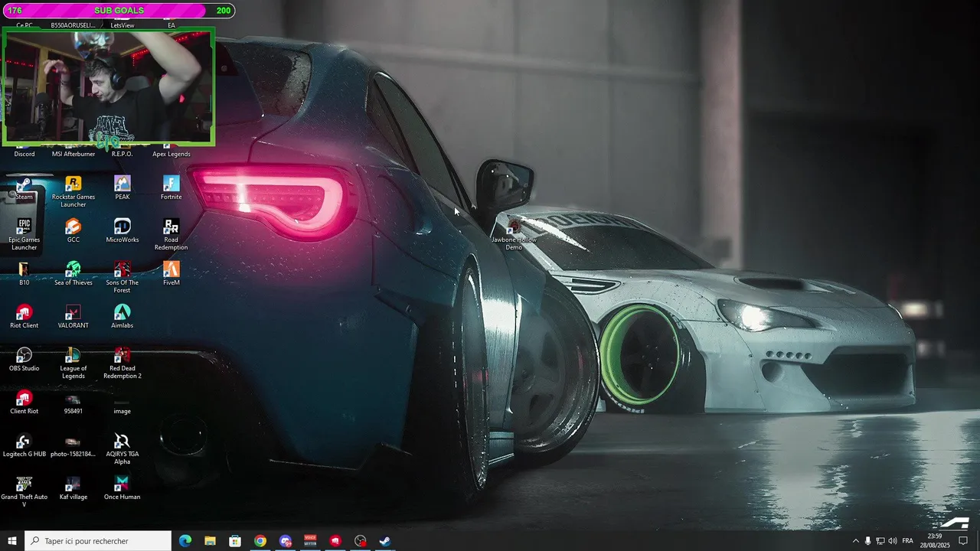Screen dimensions: 980x551
Task: Select the FiveM desktop icon
Action: pos(171,274)
